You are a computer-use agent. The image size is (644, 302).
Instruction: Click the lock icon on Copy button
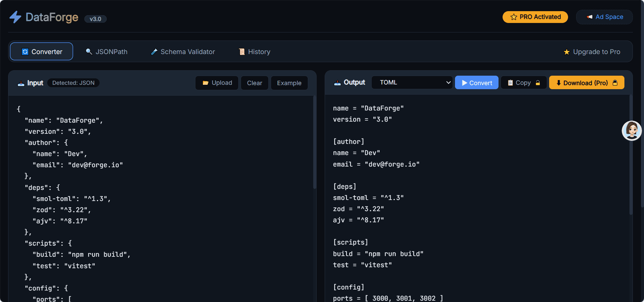click(538, 83)
